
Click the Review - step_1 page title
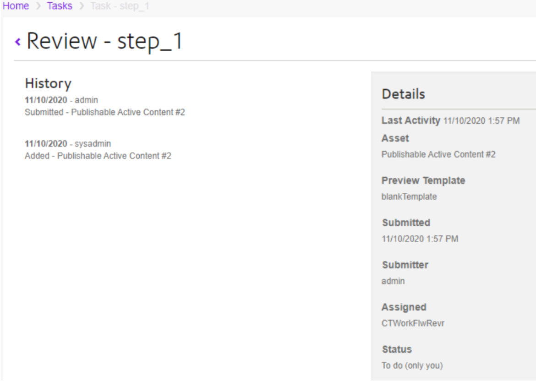[x=104, y=41]
